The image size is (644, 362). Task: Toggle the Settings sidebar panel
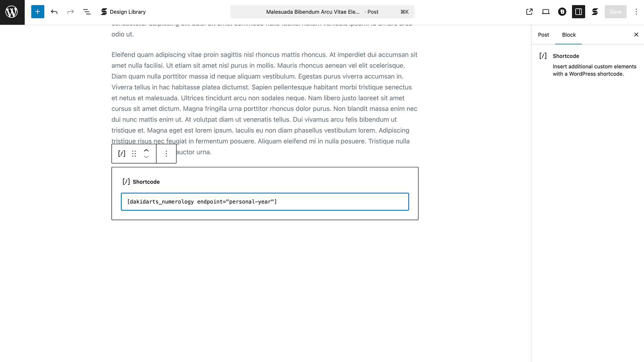coord(579,12)
